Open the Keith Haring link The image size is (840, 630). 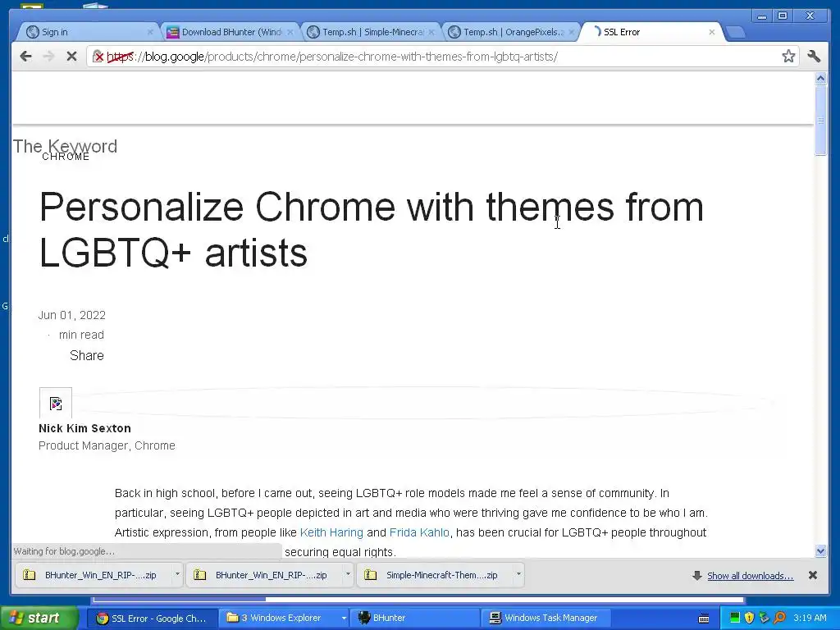tap(331, 532)
